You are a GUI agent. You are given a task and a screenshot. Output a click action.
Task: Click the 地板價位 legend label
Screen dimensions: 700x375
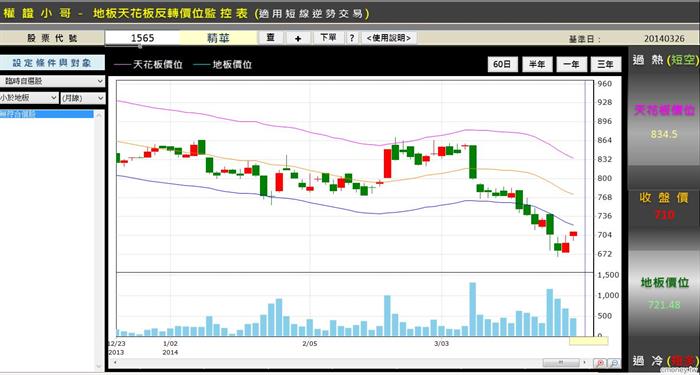tap(232, 65)
